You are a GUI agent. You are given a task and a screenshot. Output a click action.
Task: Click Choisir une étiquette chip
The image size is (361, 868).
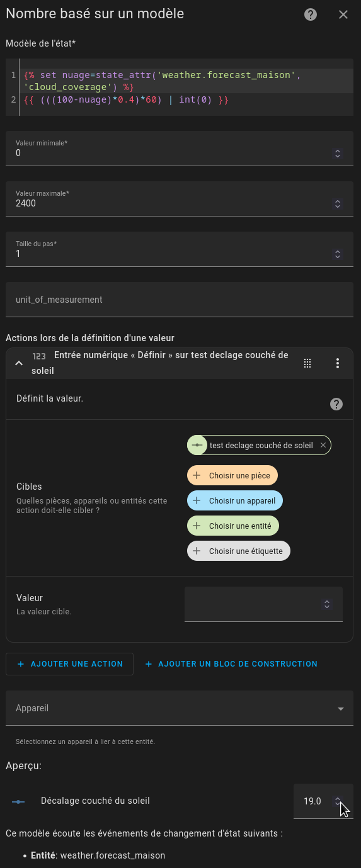239,551
